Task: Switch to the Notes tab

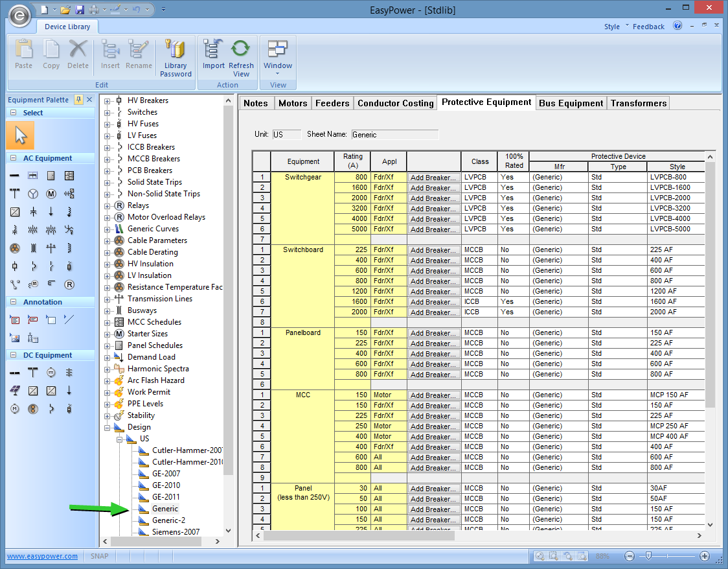Action: pos(256,103)
